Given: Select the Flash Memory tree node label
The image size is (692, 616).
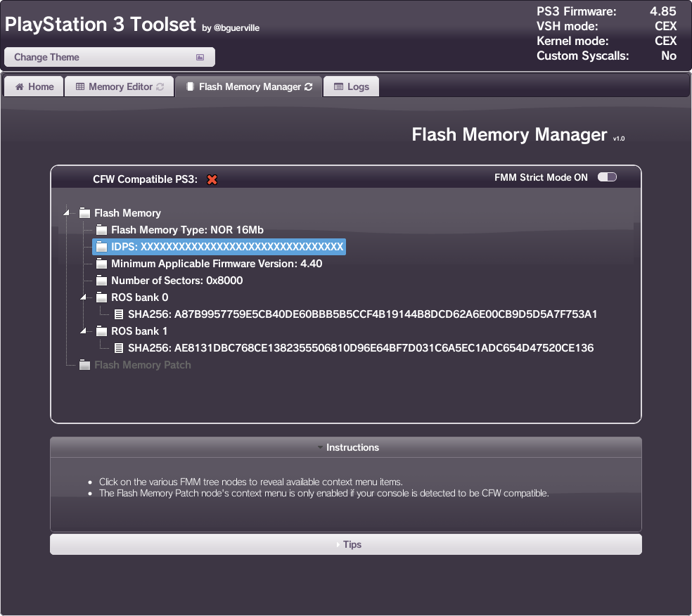Looking at the screenshot, I should [x=127, y=213].
